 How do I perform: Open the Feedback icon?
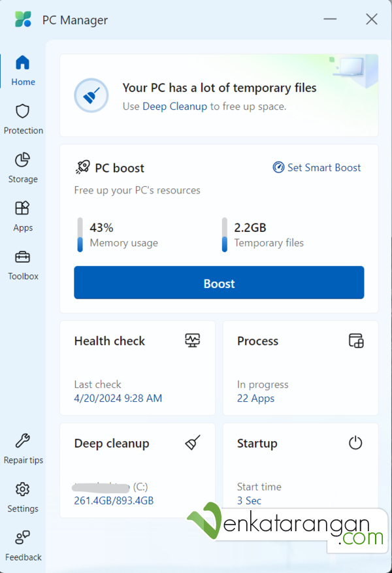point(23,538)
